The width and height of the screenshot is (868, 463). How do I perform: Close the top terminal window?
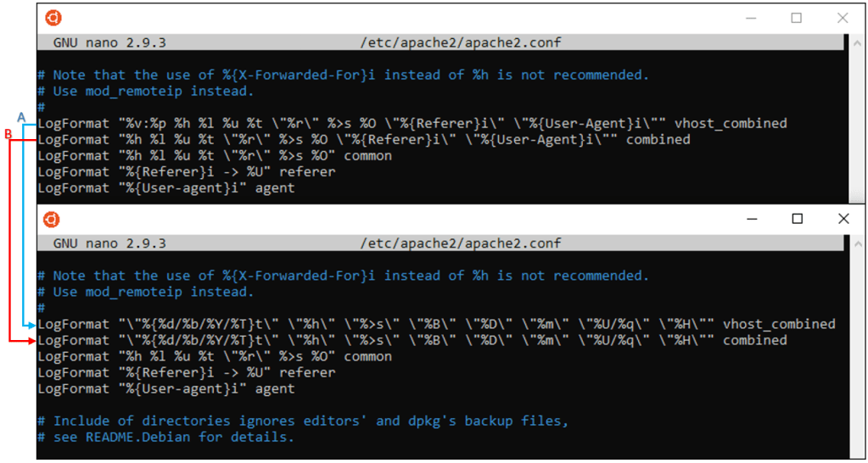tap(843, 18)
